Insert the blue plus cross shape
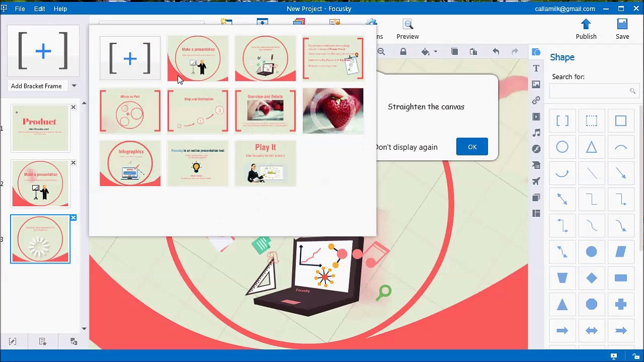 click(x=621, y=304)
